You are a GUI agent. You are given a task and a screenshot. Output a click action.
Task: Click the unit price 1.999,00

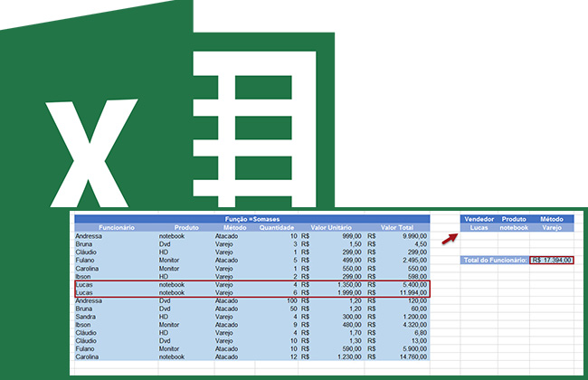click(x=349, y=292)
